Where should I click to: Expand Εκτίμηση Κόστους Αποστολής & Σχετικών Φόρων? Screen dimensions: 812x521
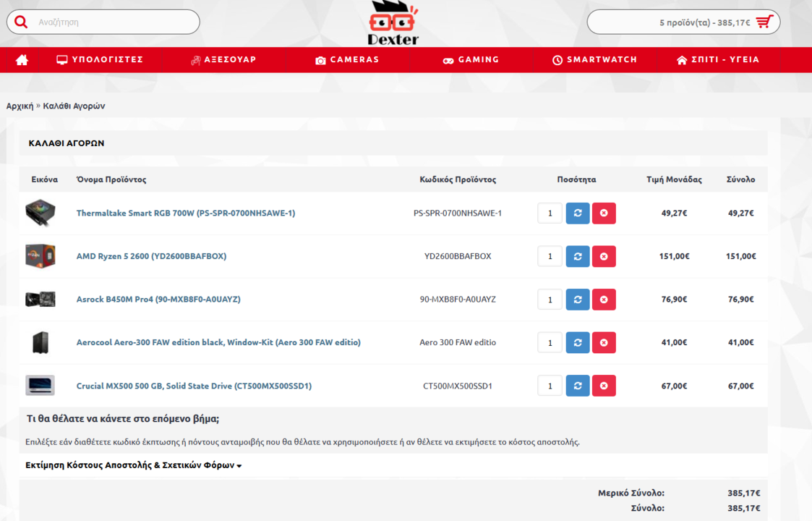pyautogui.click(x=134, y=465)
